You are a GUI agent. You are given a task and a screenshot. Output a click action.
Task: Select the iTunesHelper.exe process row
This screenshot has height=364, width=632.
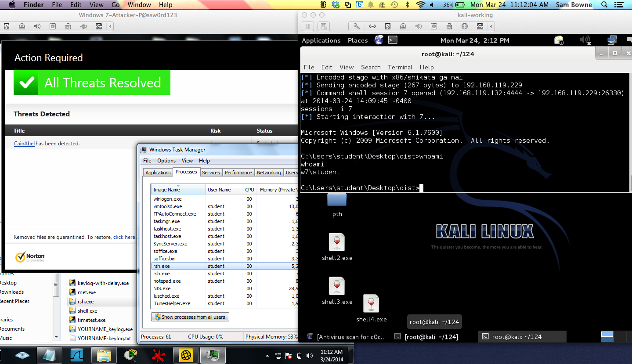[x=224, y=303]
